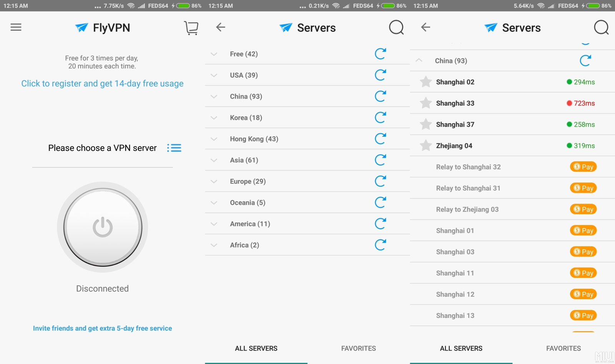Expand the America (11) group chevron
The image size is (615, 364).
click(214, 224)
